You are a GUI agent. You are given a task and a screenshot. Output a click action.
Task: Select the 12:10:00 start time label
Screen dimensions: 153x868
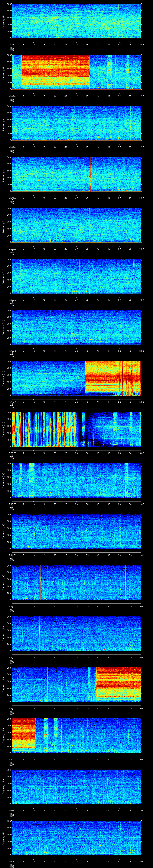pyautogui.click(x=12, y=504)
